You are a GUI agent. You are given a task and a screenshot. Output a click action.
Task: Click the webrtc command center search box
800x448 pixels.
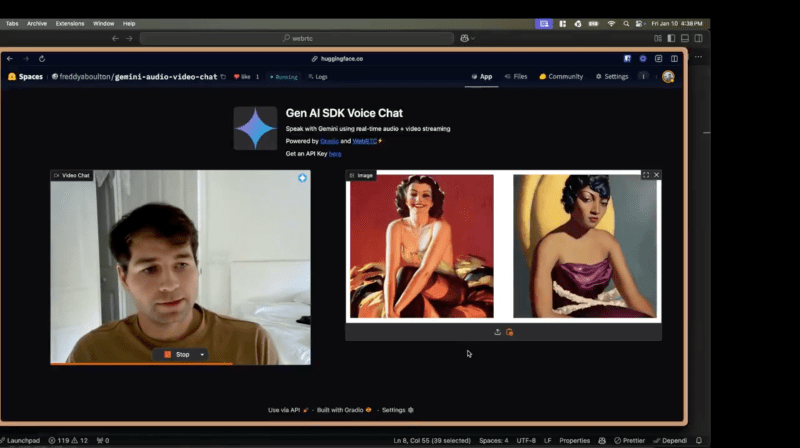click(297, 38)
